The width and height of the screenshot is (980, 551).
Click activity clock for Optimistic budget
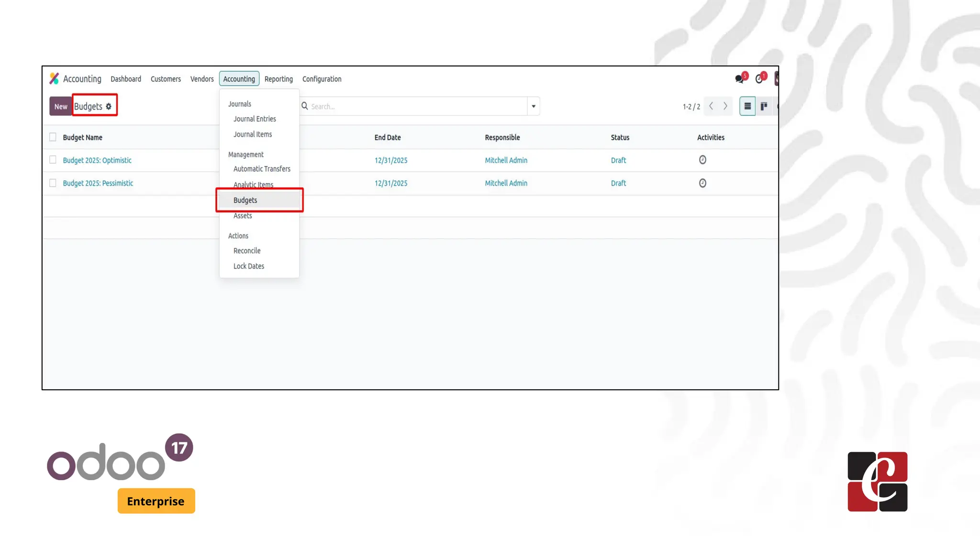[x=702, y=160]
